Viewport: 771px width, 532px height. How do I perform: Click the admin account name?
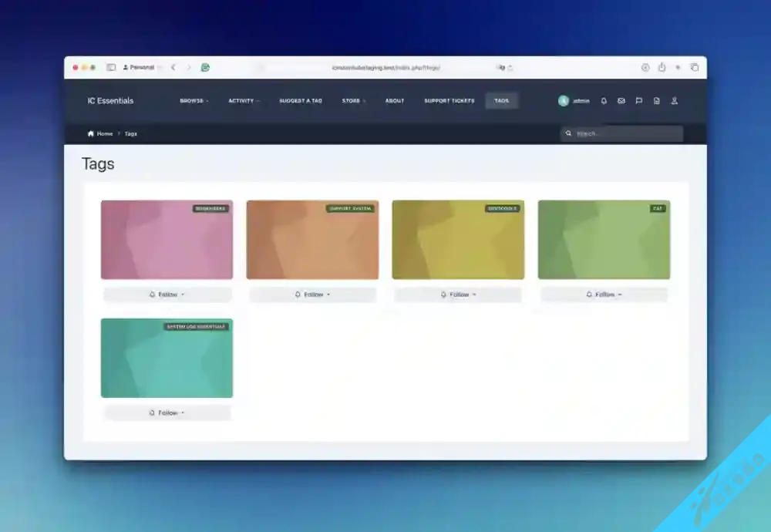tap(581, 101)
